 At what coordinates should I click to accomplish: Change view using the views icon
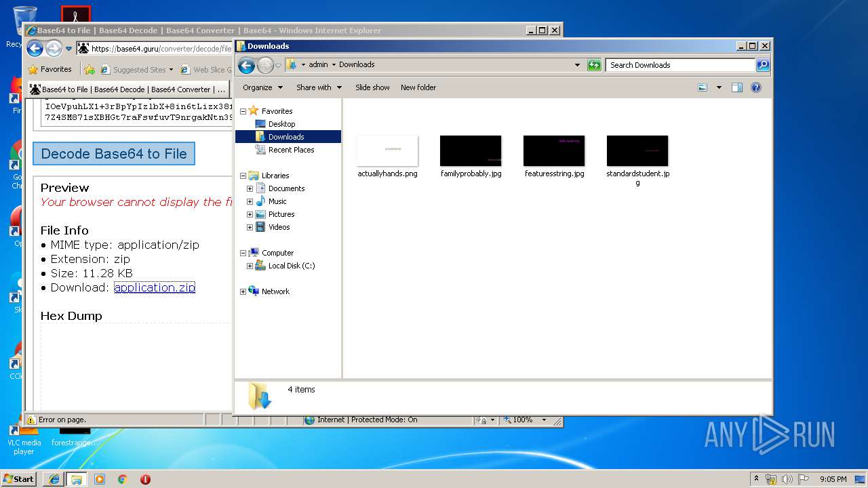coord(703,87)
